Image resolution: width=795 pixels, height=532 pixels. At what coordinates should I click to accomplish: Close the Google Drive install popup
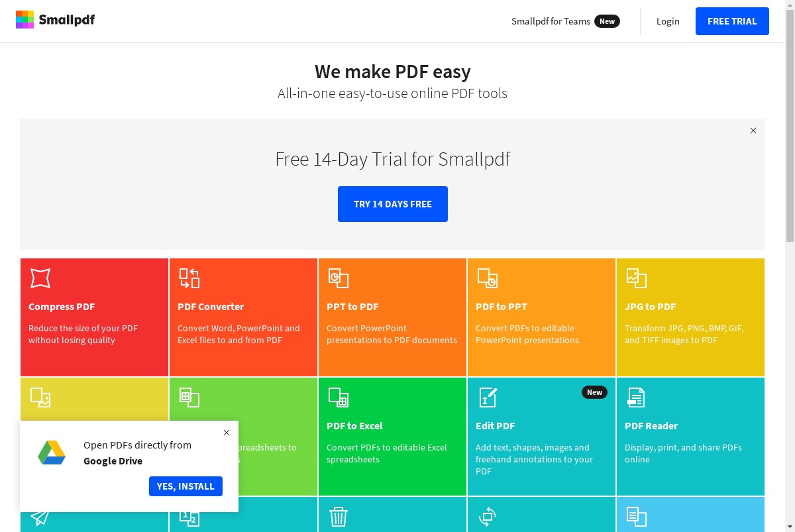pos(227,433)
